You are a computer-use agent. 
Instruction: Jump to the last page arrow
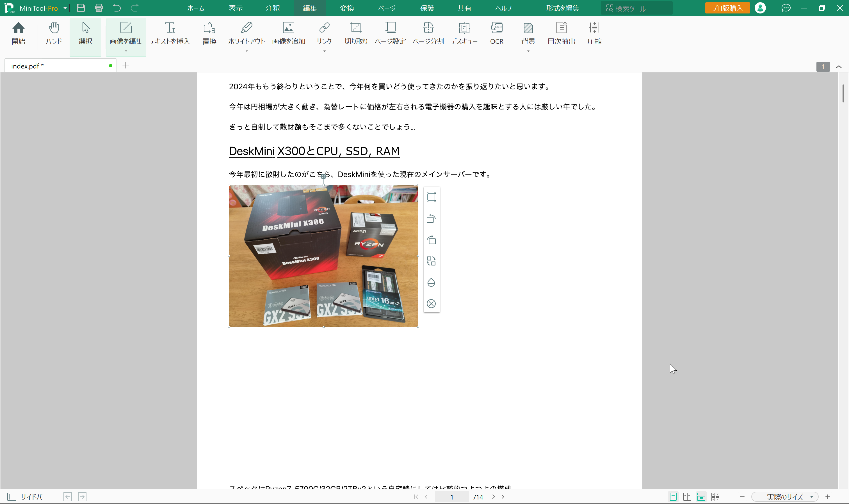pyautogui.click(x=503, y=497)
